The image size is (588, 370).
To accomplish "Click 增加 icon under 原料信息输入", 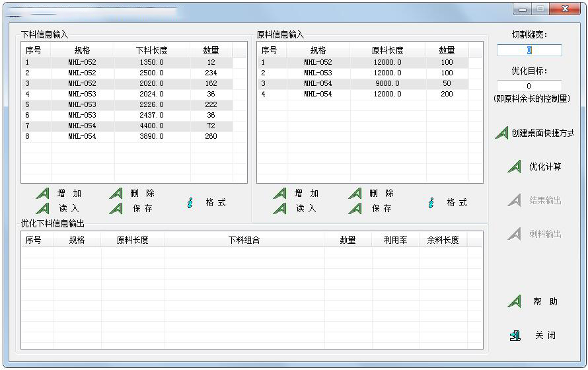I will click(279, 194).
